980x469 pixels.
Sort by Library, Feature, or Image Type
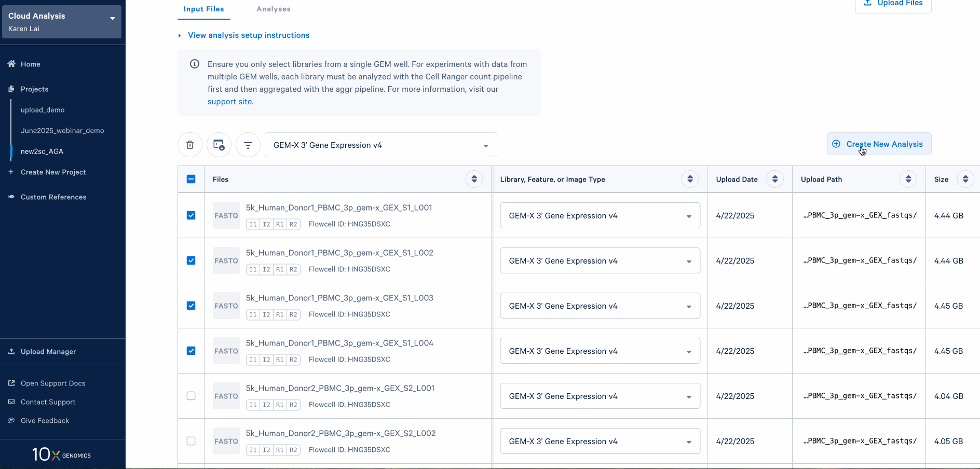pos(690,179)
